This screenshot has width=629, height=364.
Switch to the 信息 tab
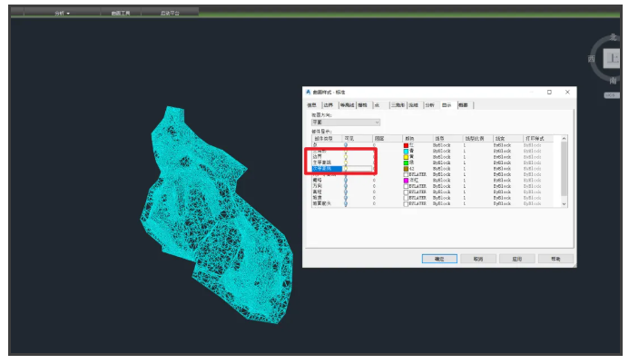point(311,105)
